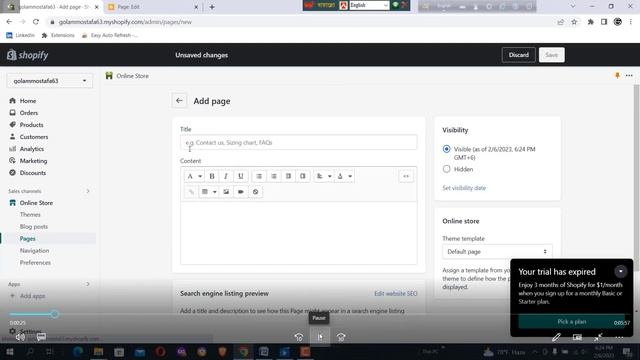
Task: Click Add apps in the sidebar
Action: (x=32, y=296)
